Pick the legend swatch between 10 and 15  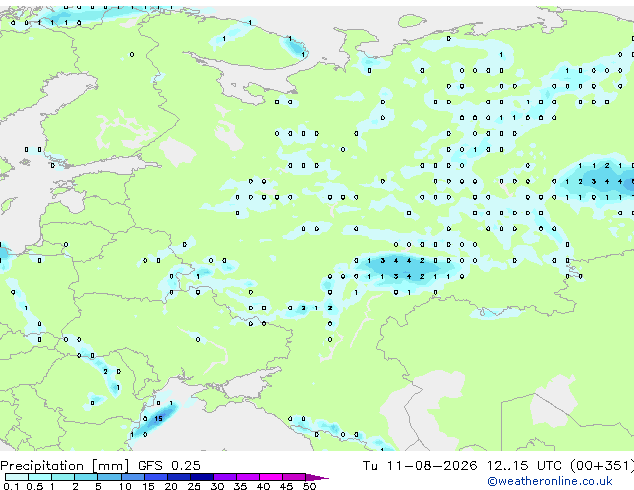[x=133, y=477]
